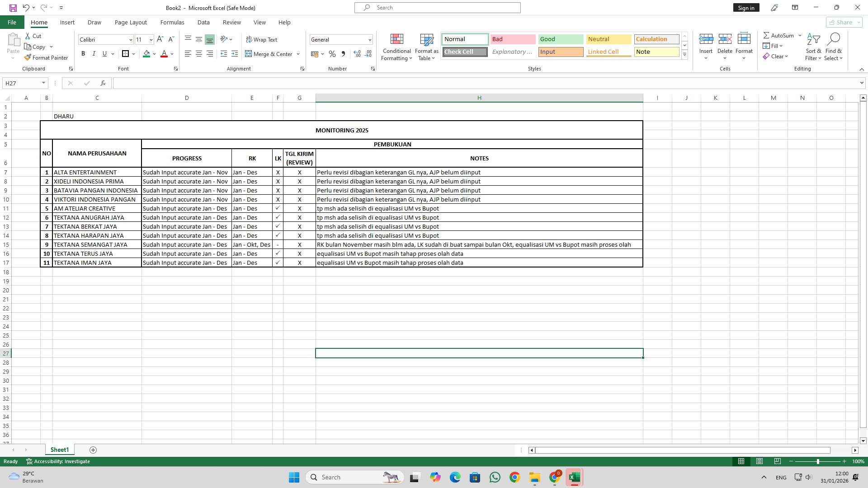The height and width of the screenshot is (488, 868).
Task: Apply the Percent Style format
Action: [x=332, y=54]
